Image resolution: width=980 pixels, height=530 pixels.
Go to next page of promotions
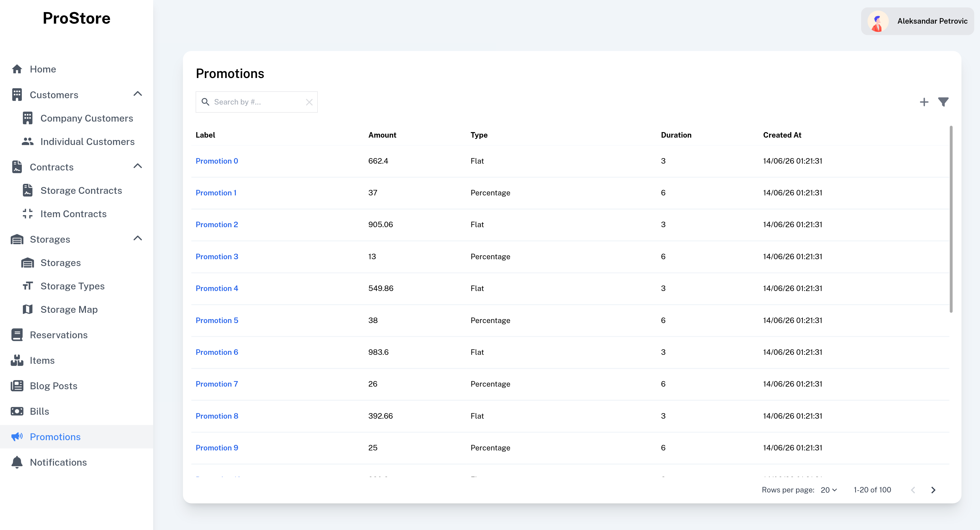point(933,490)
